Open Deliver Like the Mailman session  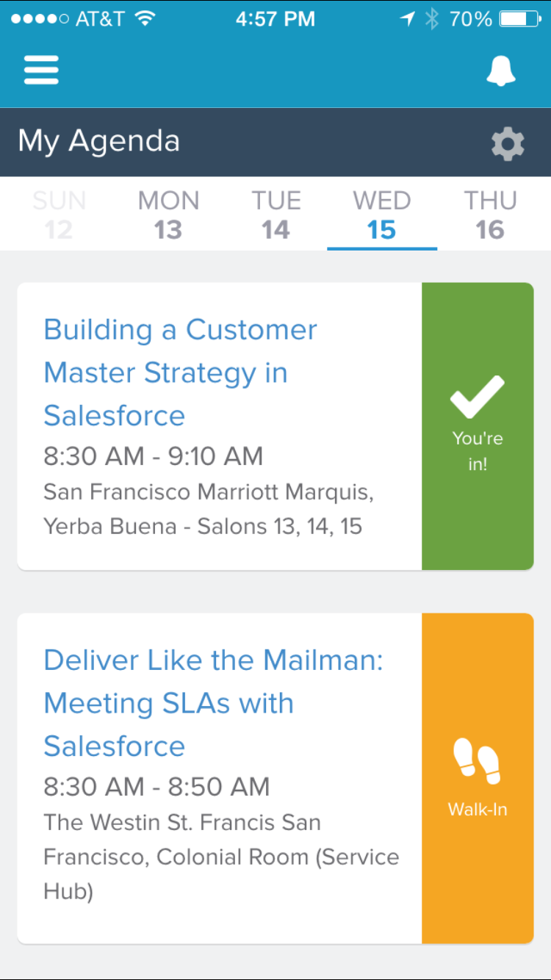pyautogui.click(x=213, y=703)
